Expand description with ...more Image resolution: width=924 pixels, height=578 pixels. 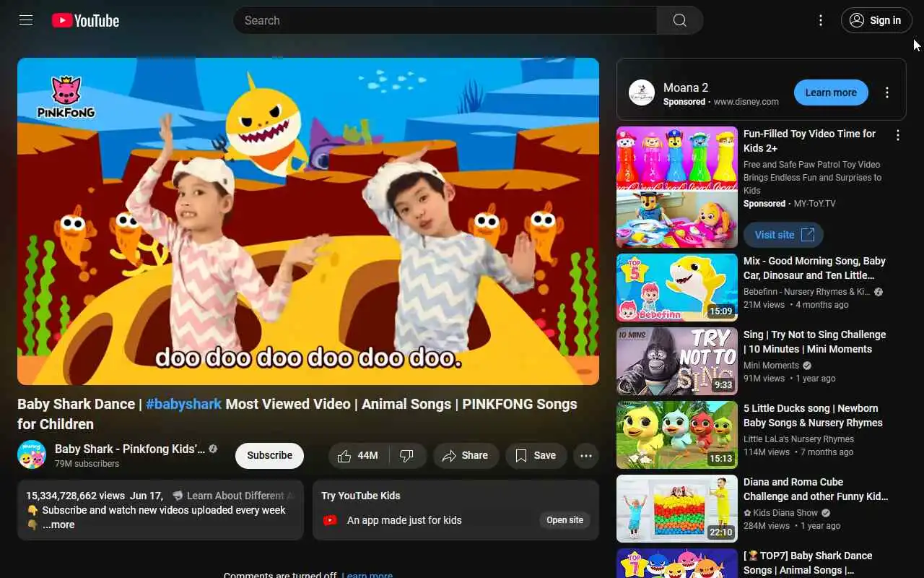58,525
